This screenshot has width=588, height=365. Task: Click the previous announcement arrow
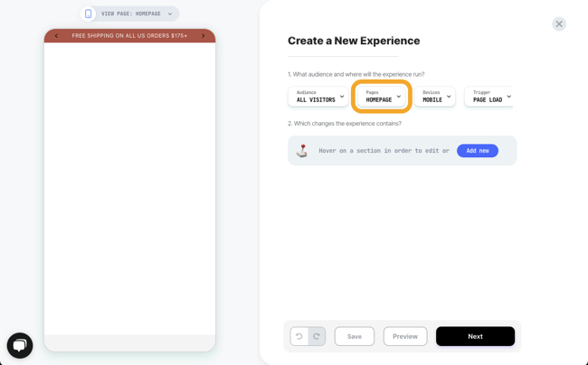click(56, 36)
